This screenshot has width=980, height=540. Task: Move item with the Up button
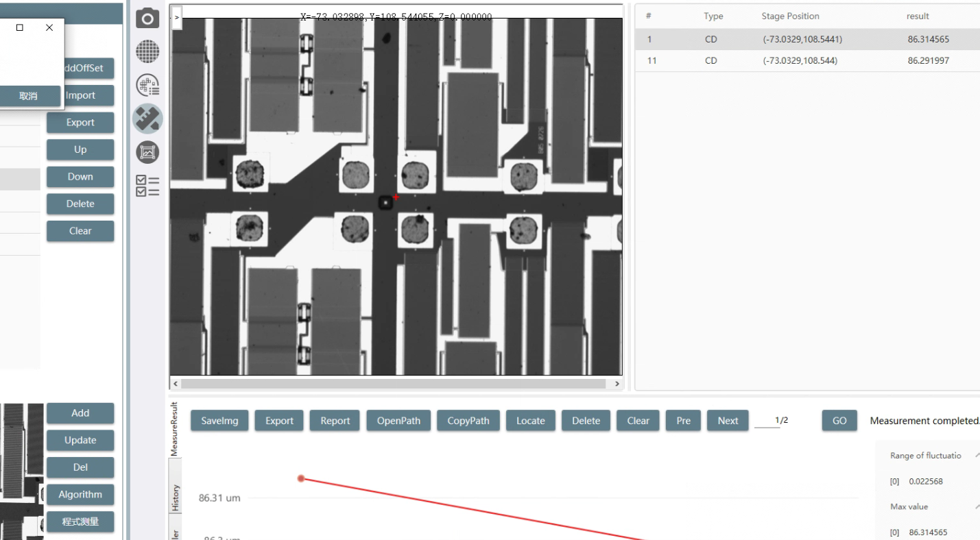coord(80,149)
